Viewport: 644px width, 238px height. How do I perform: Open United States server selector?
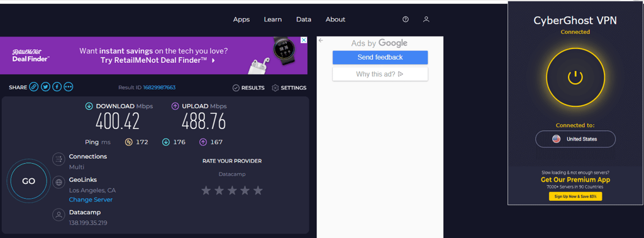575,139
